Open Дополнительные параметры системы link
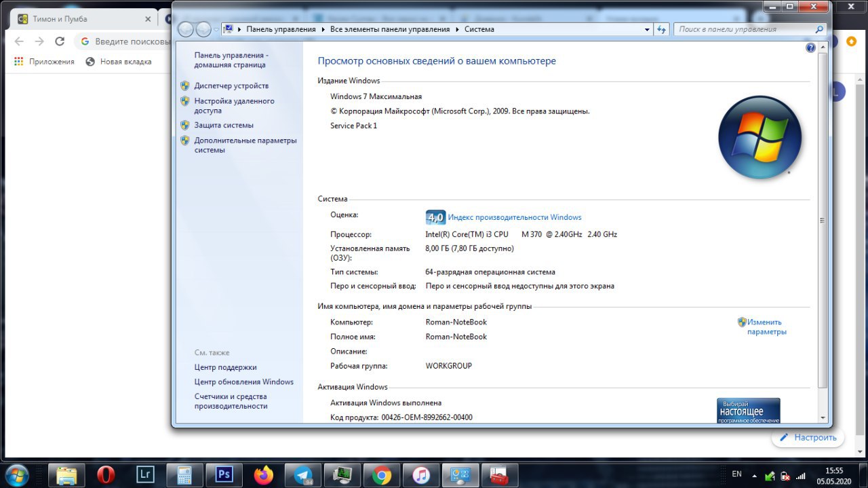The height and width of the screenshot is (488, 868). 245,145
